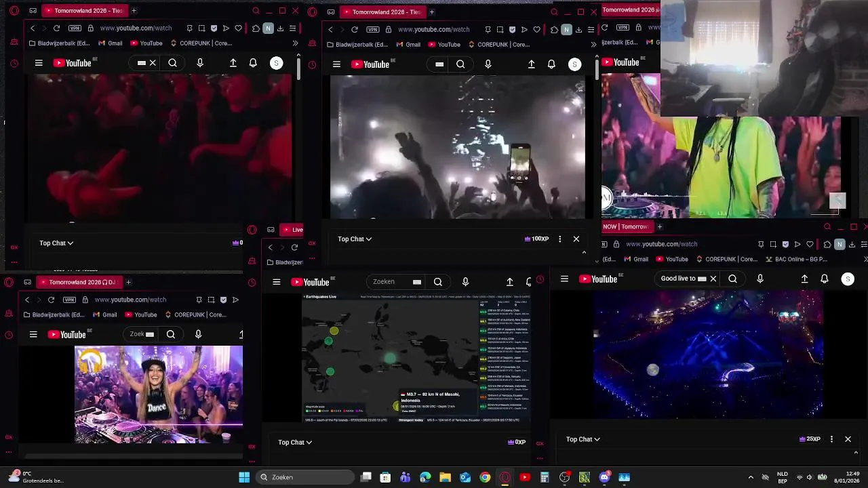
Task: Play crowd concert video in top-middle window
Action: [457, 146]
